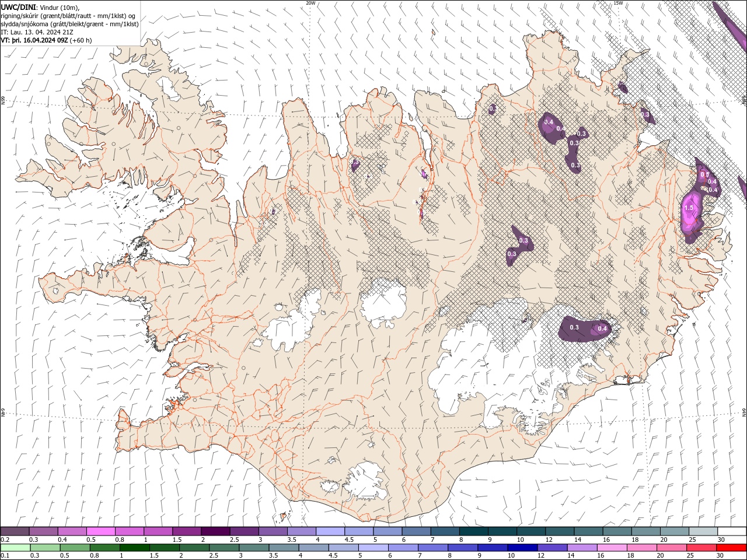Pick the deep navy swatch at rain-scale 10

522,548
